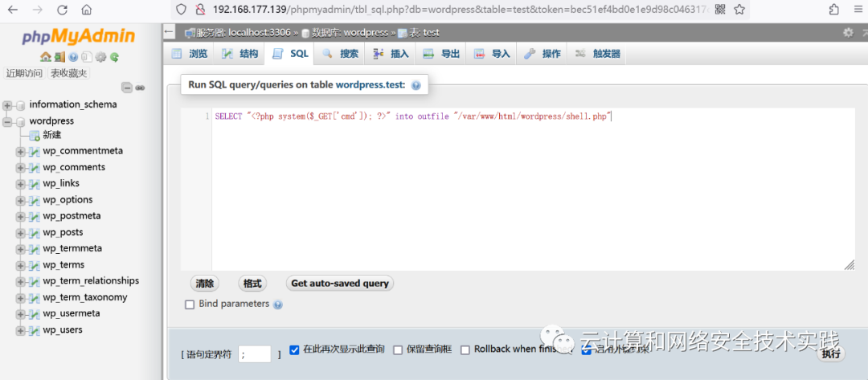Viewport: 868px width, 380px height.
Task: Expand the wp_commentmeta table node
Action: pos(20,152)
